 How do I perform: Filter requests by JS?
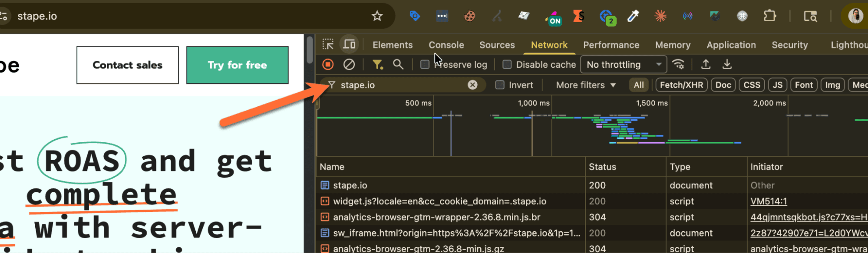tap(778, 85)
